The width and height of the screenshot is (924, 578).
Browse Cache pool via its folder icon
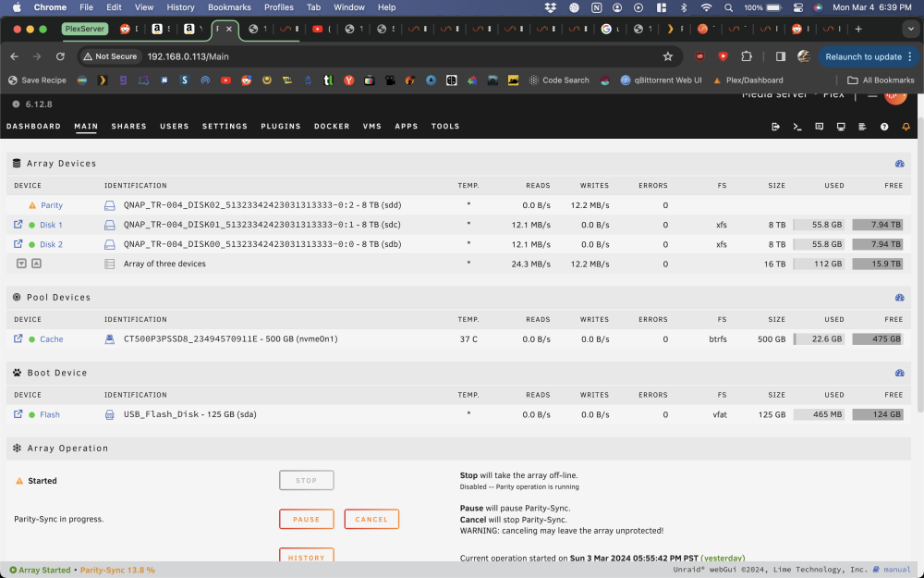tap(18, 338)
